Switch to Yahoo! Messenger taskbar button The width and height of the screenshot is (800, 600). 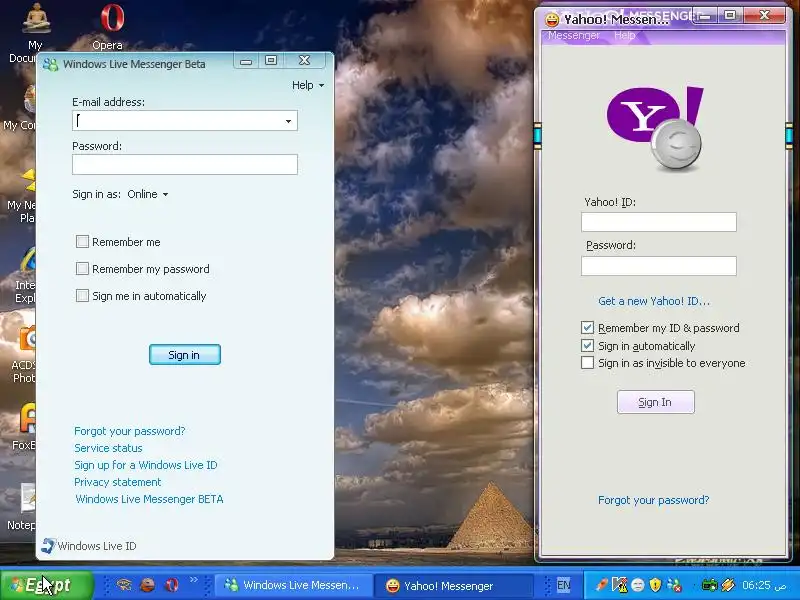[x=454, y=586]
